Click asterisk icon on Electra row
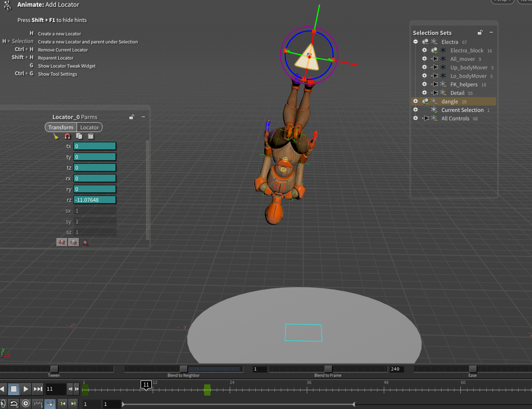 434,42
